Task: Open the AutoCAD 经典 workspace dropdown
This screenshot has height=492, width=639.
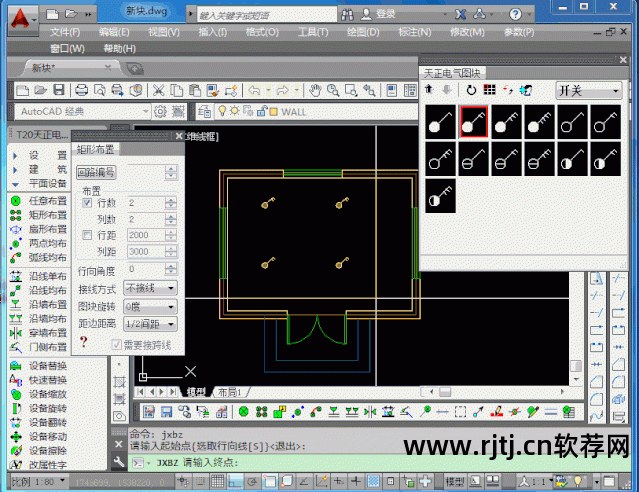Action: [x=83, y=111]
